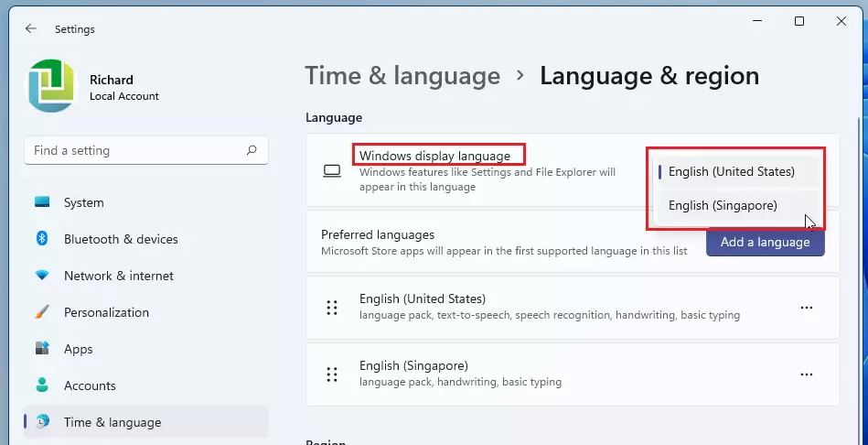Click the breadcrumb chevron separator
Viewport: 868px width, 445px height.
click(x=520, y=75)
